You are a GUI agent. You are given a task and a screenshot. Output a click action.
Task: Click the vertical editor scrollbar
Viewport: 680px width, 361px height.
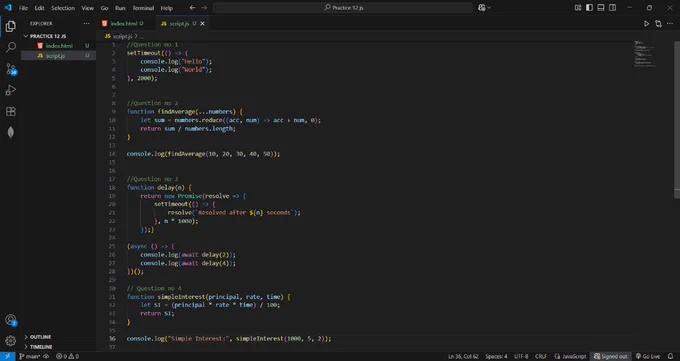[677, 119]
